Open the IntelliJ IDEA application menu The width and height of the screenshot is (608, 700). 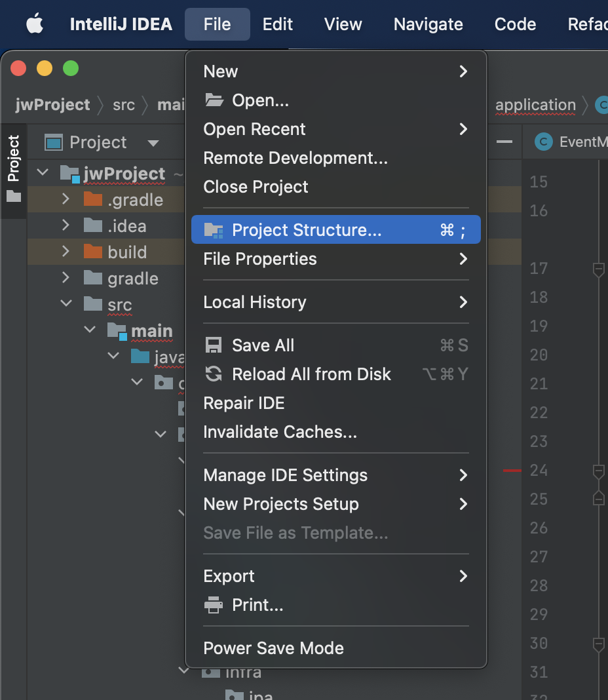[121, 24]
